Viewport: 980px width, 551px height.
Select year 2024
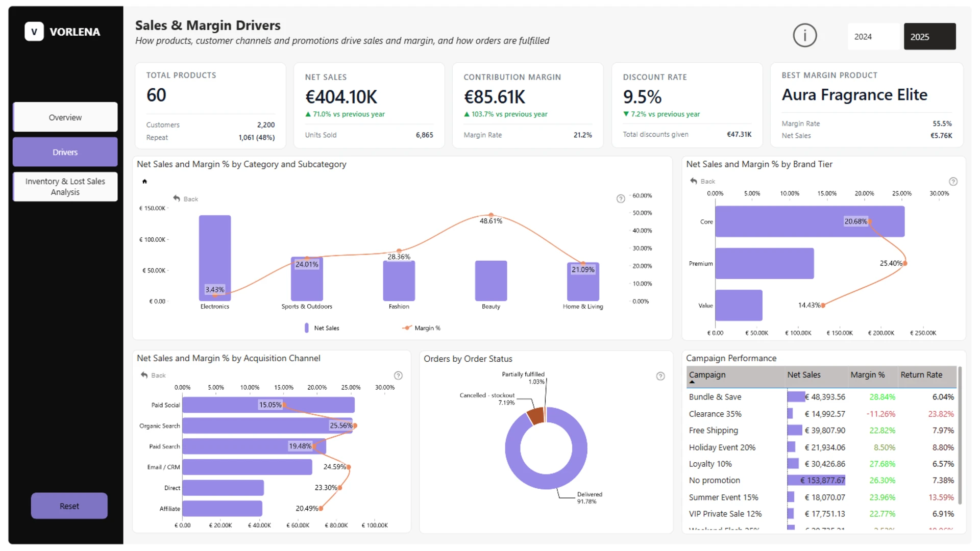(873, 37)
